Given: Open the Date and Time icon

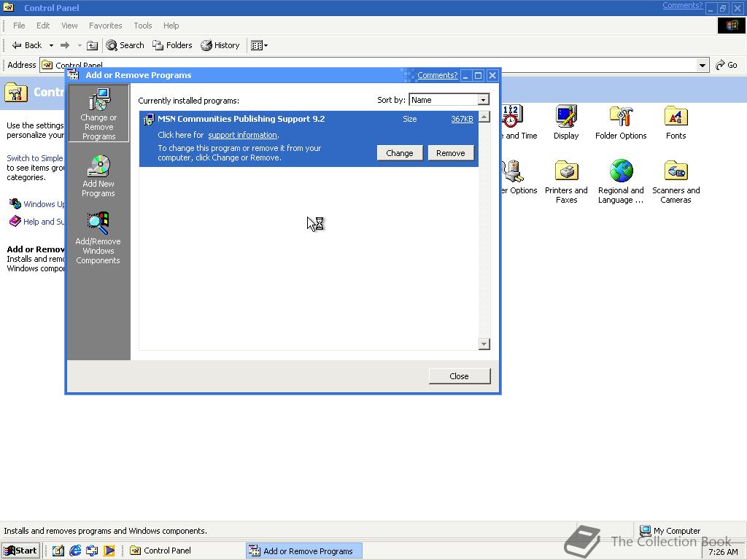Looking at the screenshot, I should (511, 120).
